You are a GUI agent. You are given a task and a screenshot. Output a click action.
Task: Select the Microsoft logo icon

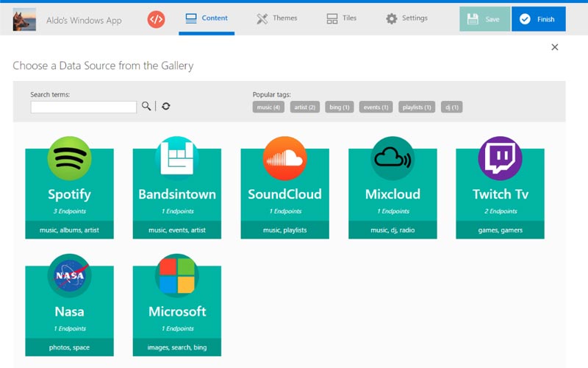[177, 275]
